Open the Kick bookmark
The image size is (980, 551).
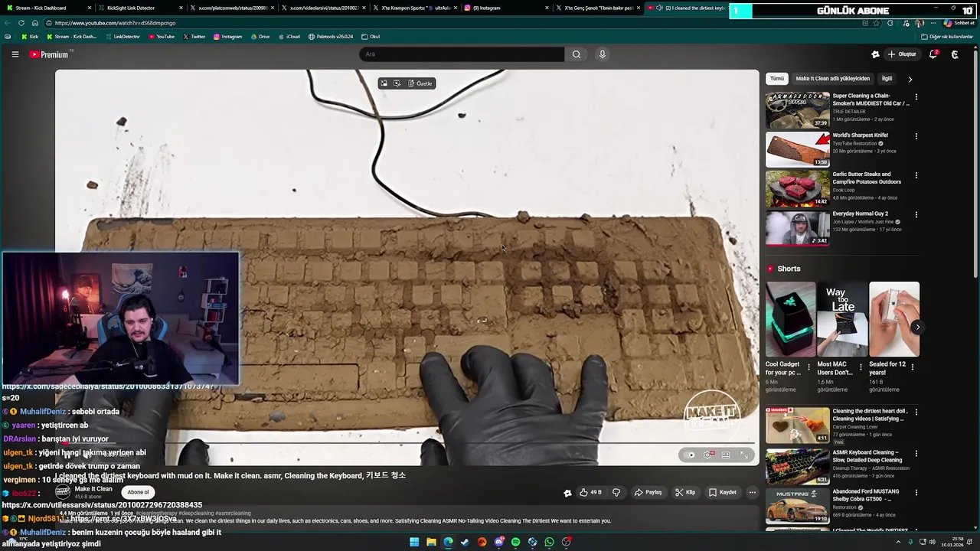tap(30, 37)
